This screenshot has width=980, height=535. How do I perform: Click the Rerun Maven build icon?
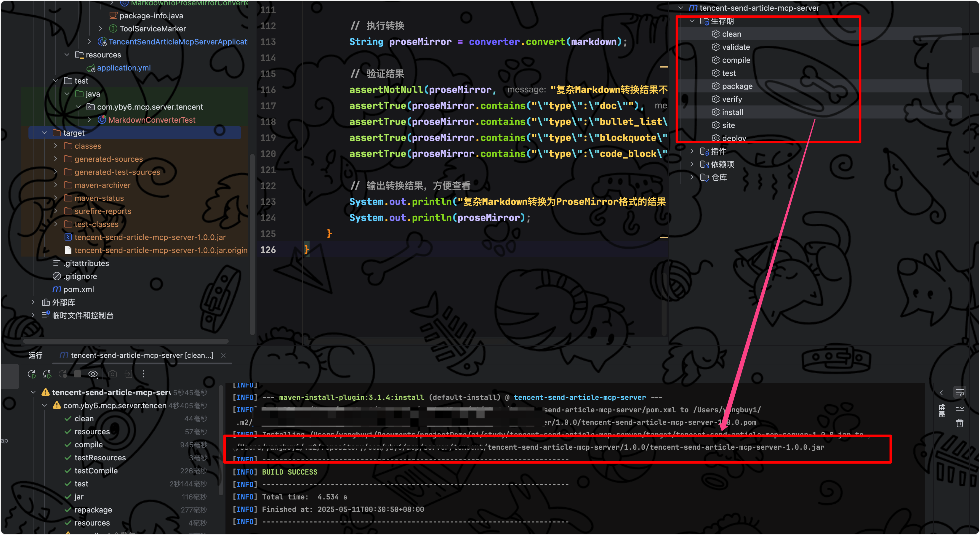(x=32, y=374)
